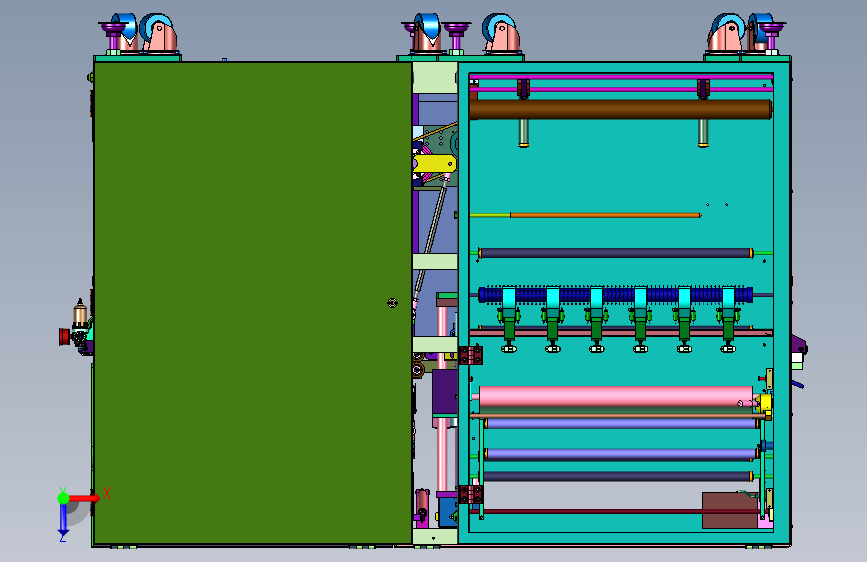Select the thin orange rod
This screenshot has height=562, width=867.
(605, 215)
